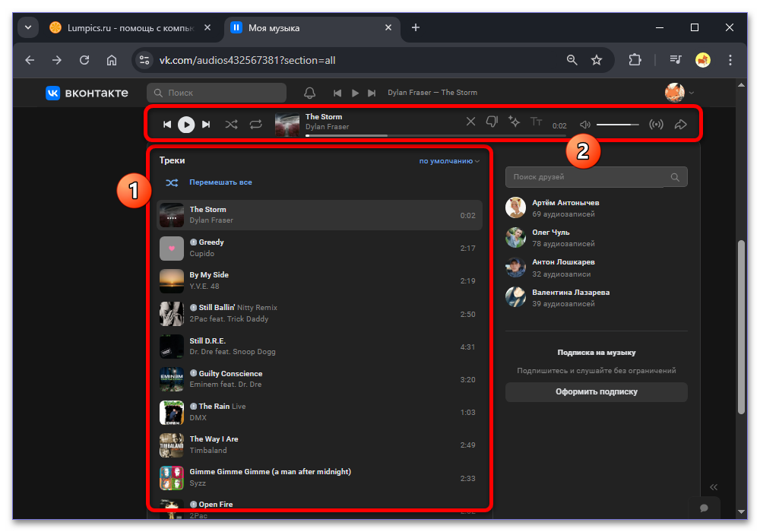This screenshot has height=532, width=760.
Task: Share the current track
Action: [680, 125]
